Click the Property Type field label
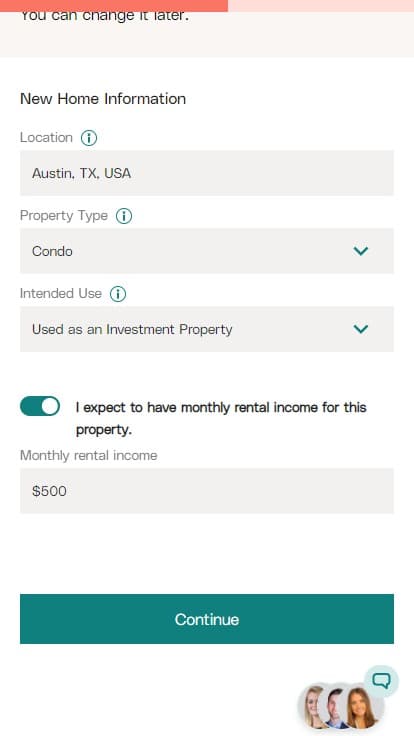The image size is (414, 736). 64,216
